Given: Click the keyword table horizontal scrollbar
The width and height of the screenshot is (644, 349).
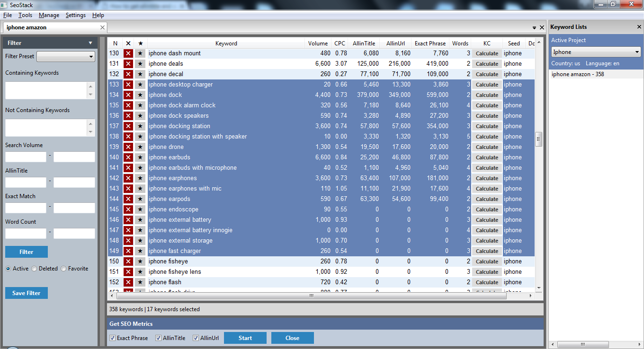Looking at the screenshot, I should click(x=311, y=296).
